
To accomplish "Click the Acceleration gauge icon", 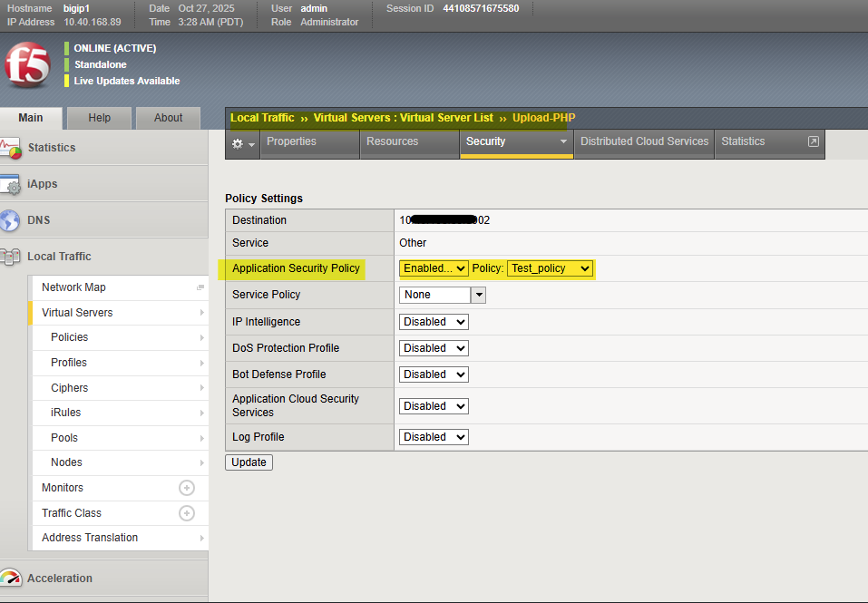I will coord(11,579).
